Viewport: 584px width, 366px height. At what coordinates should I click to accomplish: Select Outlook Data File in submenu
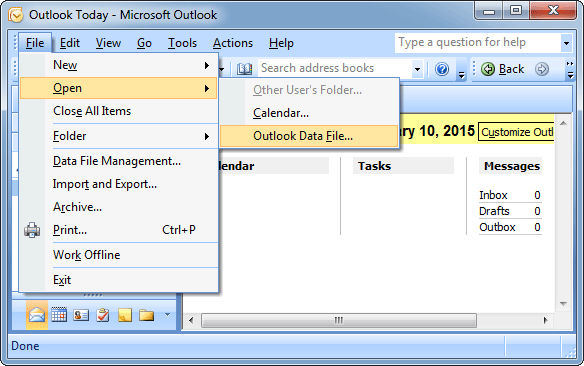click(309, 136)
